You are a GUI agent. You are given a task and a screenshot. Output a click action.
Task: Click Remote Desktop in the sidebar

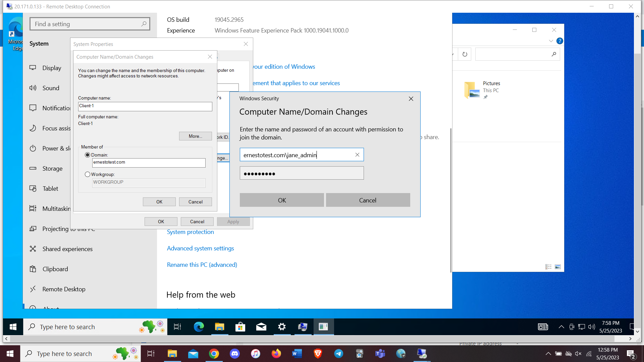64,289
